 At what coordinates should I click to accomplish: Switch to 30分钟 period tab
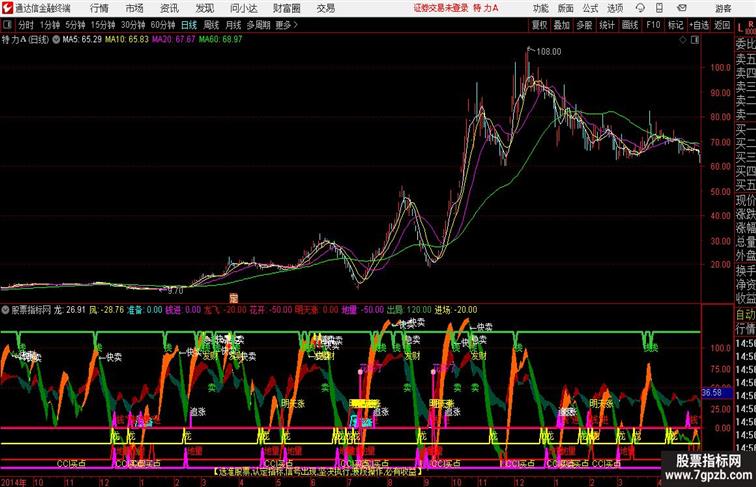click(133, 25)
